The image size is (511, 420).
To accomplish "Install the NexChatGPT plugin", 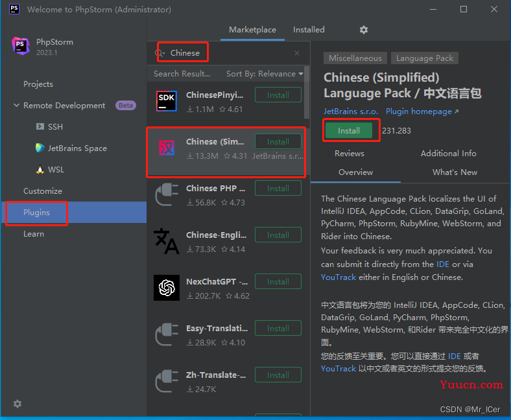I will [x=278, y=281].
